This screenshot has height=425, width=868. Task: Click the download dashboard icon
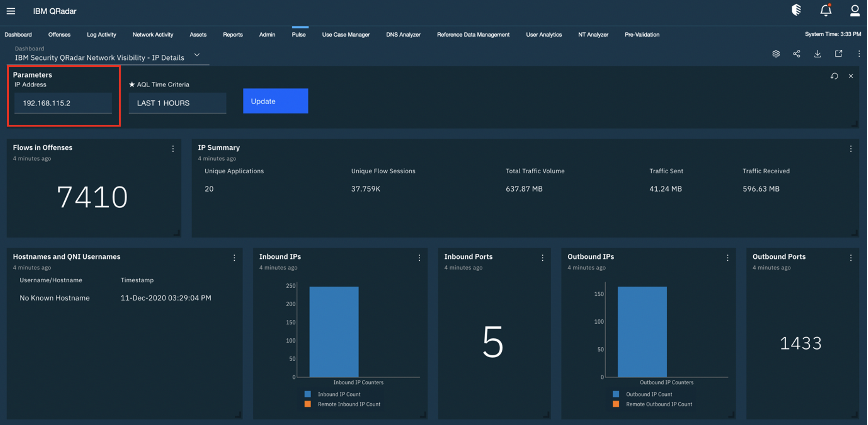[817, 54]
